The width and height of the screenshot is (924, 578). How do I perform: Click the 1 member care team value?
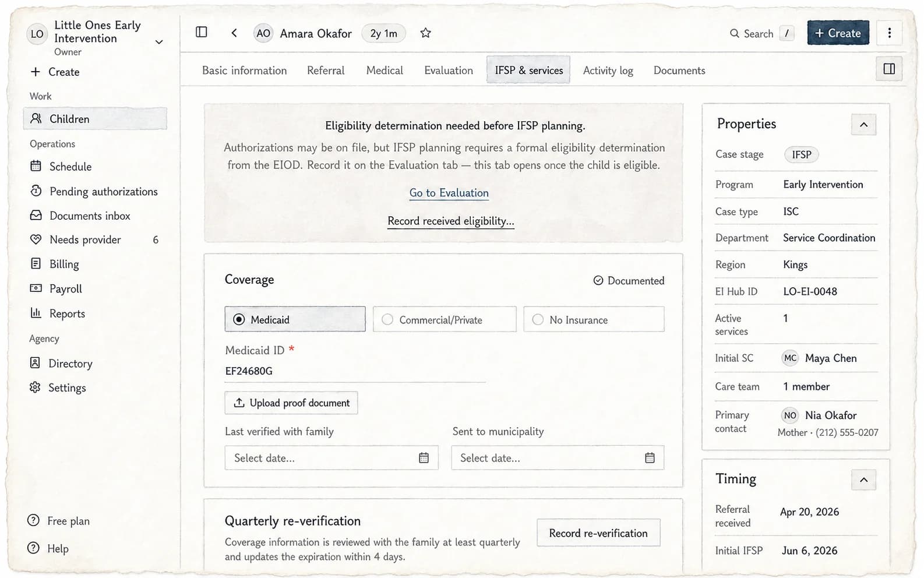point(806,386)
